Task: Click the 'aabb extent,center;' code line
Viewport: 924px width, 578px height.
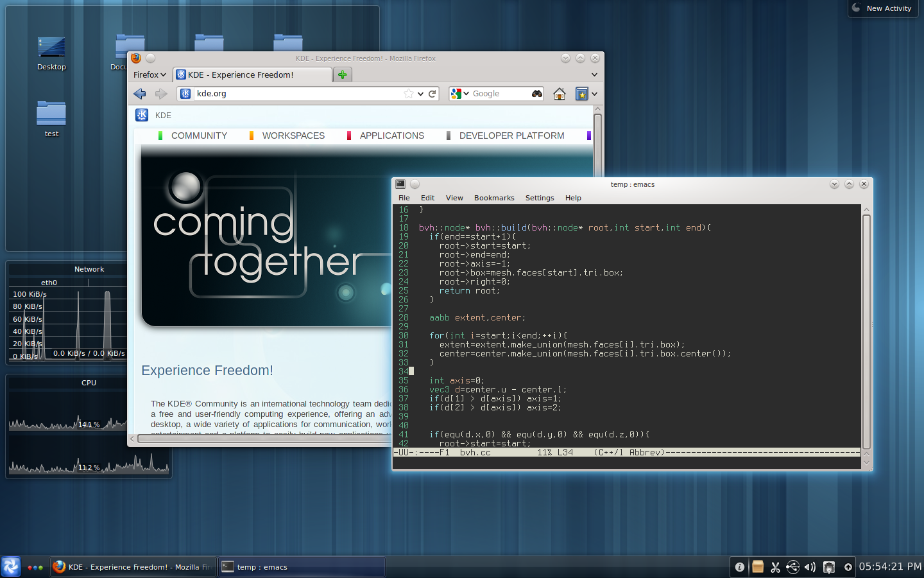Action: [x=477, y=318]
